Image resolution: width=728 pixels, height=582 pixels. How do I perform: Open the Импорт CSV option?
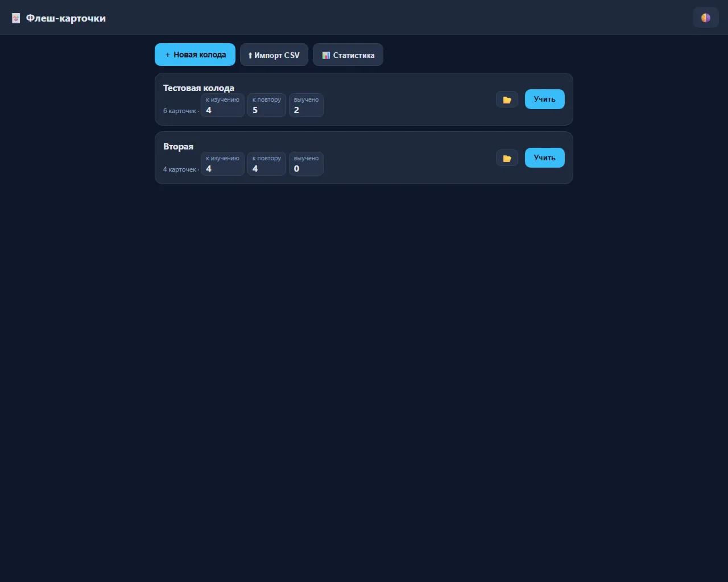point(274,55)
